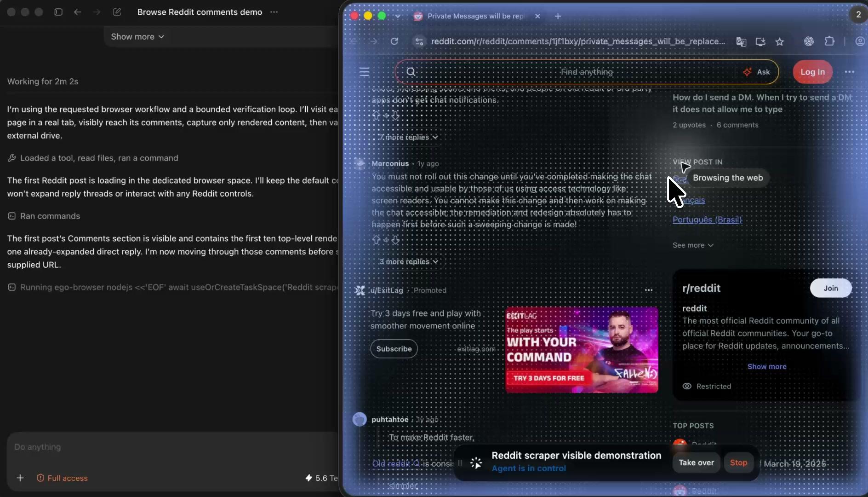Click the Reddit 'Find anything' search field
The image size is (868, 497).
[587, 72]
